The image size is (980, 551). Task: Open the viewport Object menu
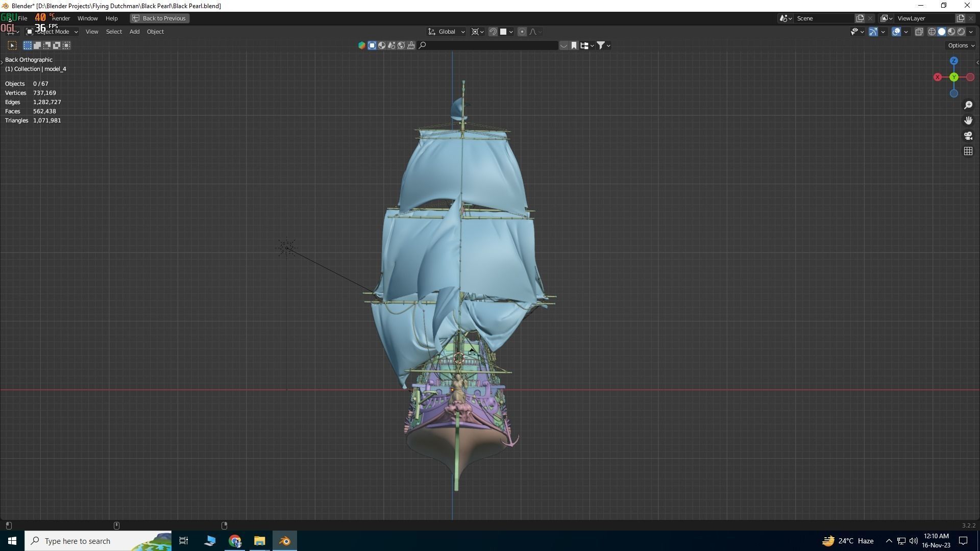pyautogui.click(x=155, y=32)
